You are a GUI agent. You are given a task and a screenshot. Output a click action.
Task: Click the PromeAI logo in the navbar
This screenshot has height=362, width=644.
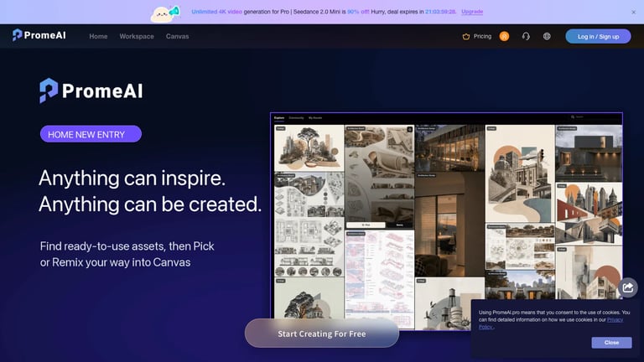click(39, 35)
